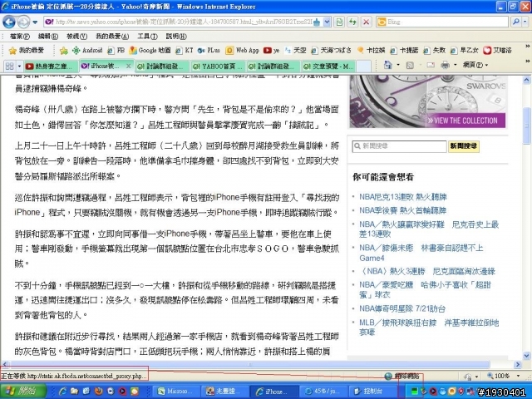The image size is (532, 399).
Task: Go back with the browser Back arrow
Action: click(x=9, y=22)
